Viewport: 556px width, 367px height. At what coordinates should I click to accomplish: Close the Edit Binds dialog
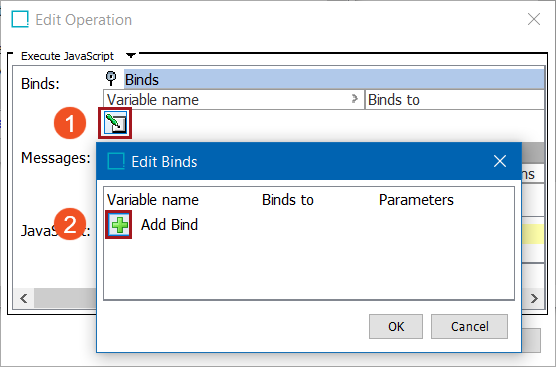500,161
